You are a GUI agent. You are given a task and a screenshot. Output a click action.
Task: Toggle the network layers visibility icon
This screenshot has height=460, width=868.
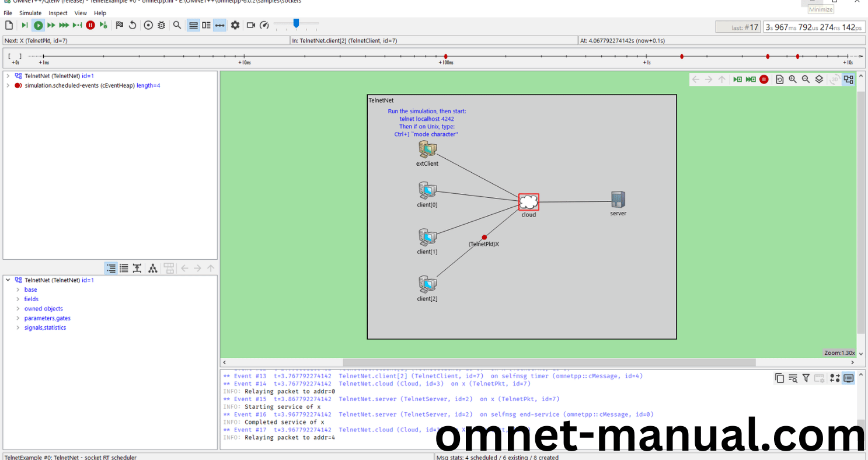click(818, 79)
